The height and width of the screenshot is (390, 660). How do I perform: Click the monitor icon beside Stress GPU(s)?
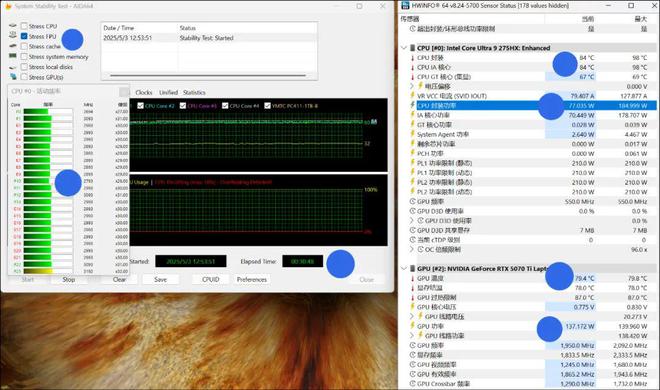click(x=13, y=77)
